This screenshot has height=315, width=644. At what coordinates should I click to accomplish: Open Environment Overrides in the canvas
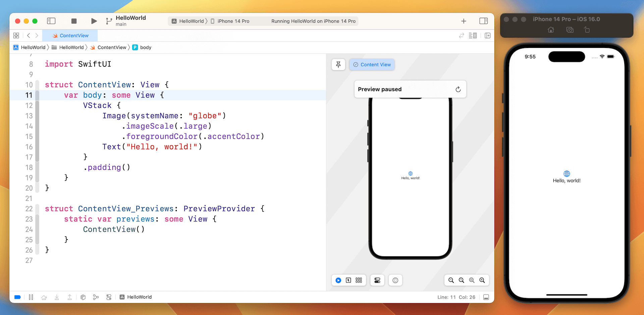point(377,280)
